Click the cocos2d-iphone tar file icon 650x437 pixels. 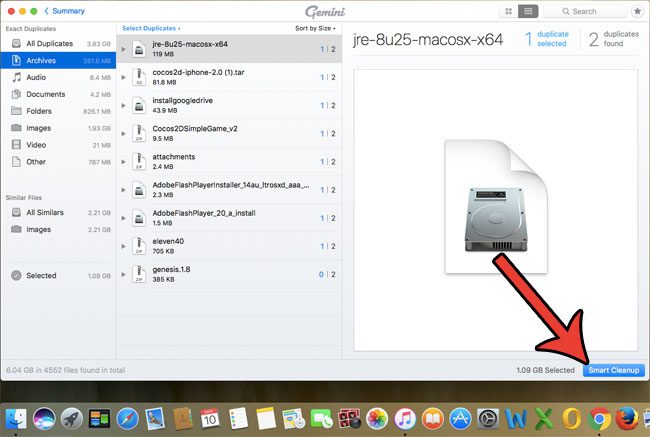tap(139, 78)
